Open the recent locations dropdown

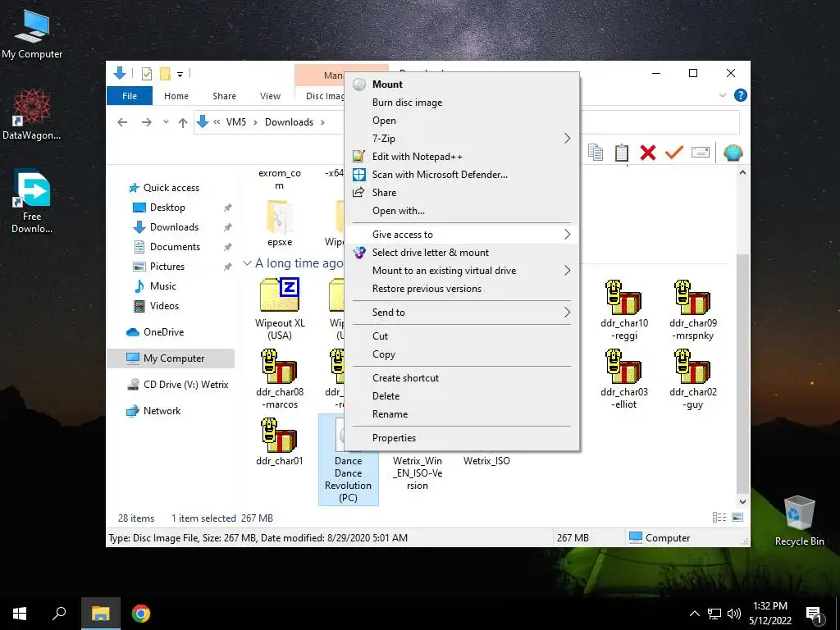coord(166,122)
